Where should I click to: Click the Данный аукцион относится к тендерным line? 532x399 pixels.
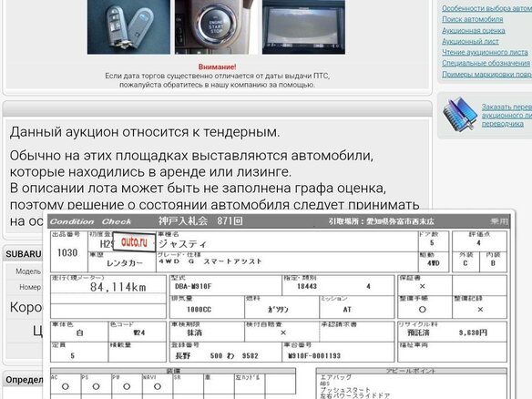[145, 132]
